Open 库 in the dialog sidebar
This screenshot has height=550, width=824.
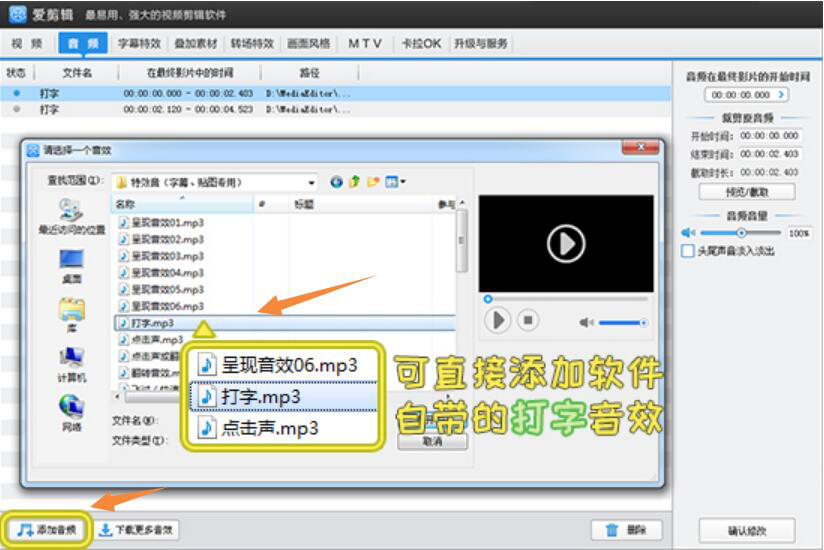(x=71, y=315)
